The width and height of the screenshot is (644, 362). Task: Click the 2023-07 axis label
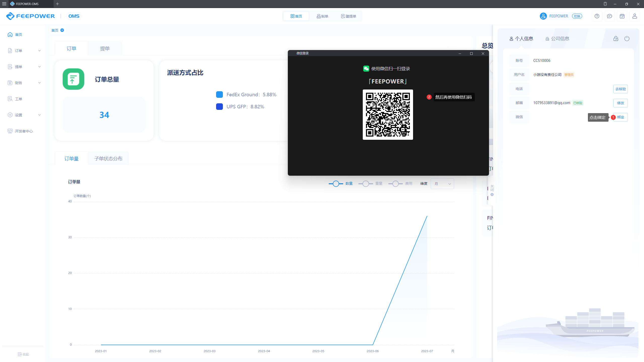tap(427, 351)
